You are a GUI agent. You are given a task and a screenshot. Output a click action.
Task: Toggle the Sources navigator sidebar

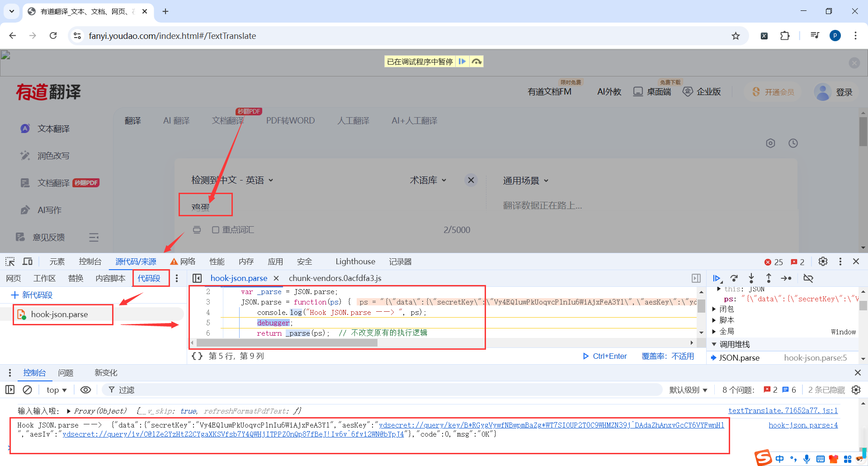[x=197, y=278]
